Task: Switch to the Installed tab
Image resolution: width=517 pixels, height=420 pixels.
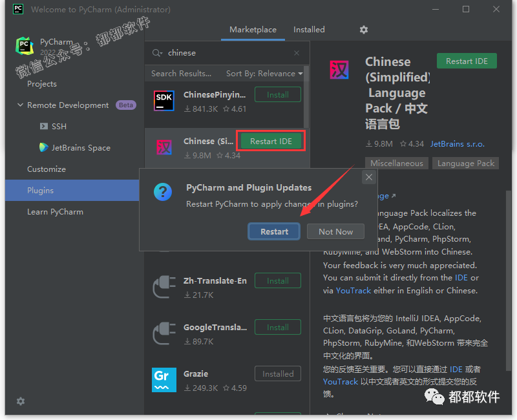Action: 309,30
